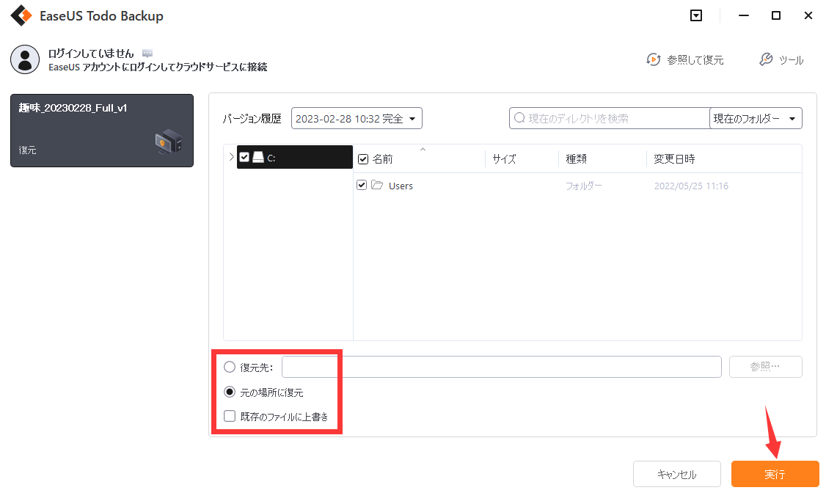The height and width of the screenshot is (504, 826).
Task: Click the Users folder icon
Action: pos(377,186)
